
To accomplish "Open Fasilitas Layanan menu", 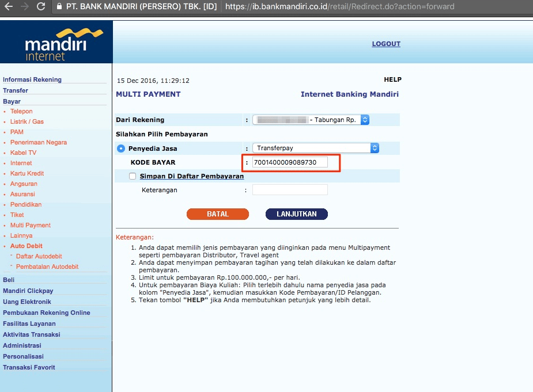I will tap(29, 324).
